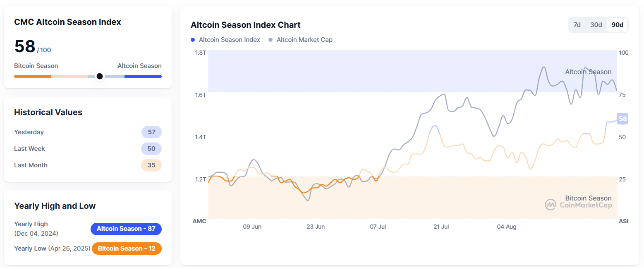Click the Last Week value badge 50
This screenshot has height=268, width=644.
151,149
